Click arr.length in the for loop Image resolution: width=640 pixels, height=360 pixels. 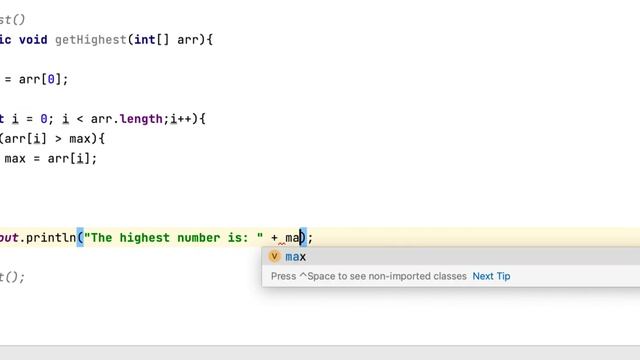click(127, 119)
